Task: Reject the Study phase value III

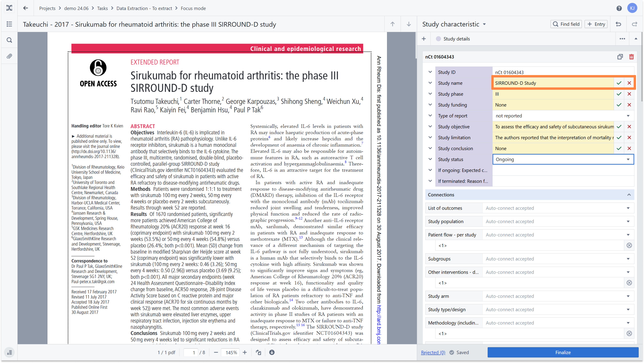Action: 629,94
